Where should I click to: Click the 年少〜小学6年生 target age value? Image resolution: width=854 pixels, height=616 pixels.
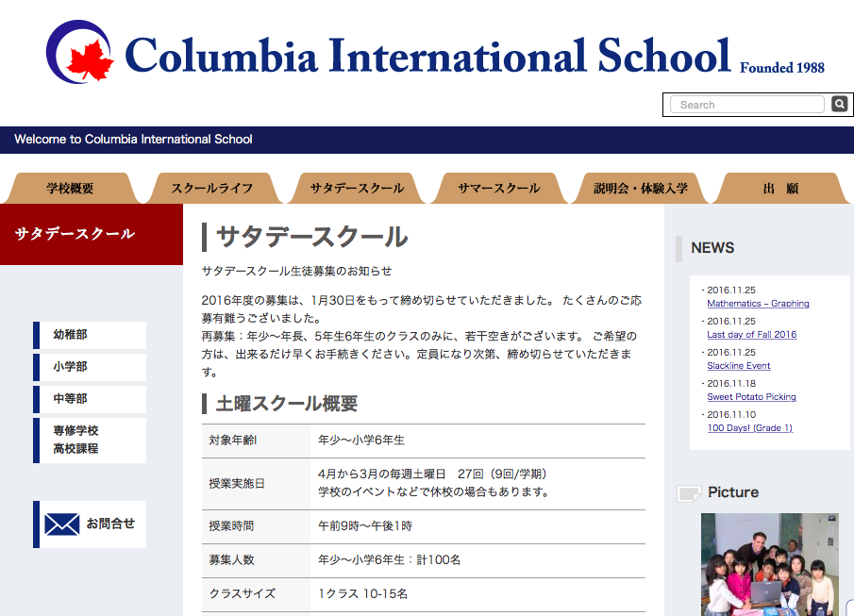(361, 441)
